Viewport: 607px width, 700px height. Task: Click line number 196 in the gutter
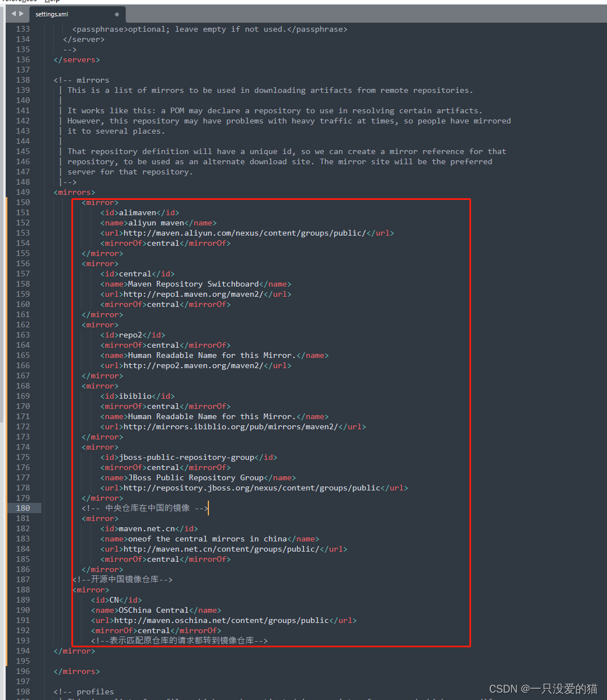click(x=23, y=671)
